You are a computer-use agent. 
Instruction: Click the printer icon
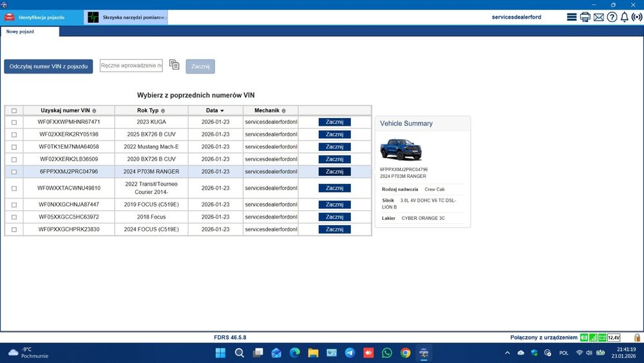pos(585,17)
